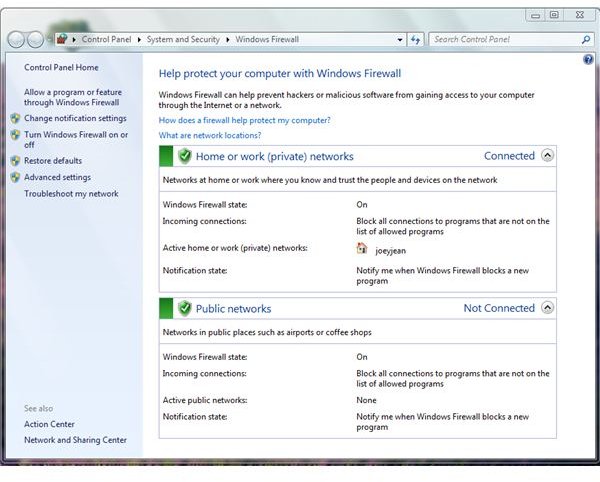
Task: Open Allow a program or feature through Windows Firewall
Action: coord(73,97)
